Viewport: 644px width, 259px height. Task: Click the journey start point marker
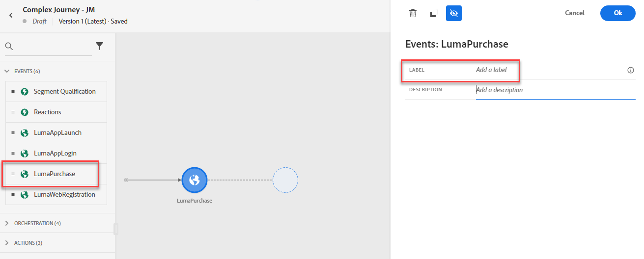[x=126, y=180]
